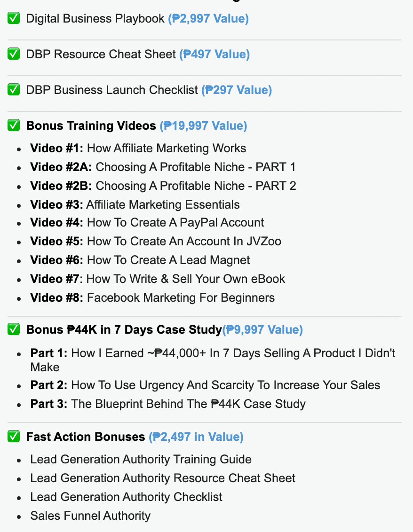Click the ₱497 Value label
This screenshot has height=532, width=413.
[x=214, y=55]
